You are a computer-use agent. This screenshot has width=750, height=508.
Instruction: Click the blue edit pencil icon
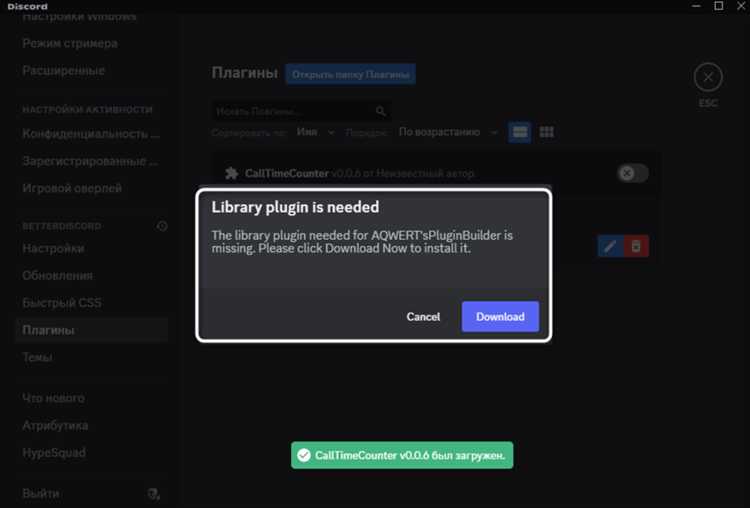[x=610, y=246]
